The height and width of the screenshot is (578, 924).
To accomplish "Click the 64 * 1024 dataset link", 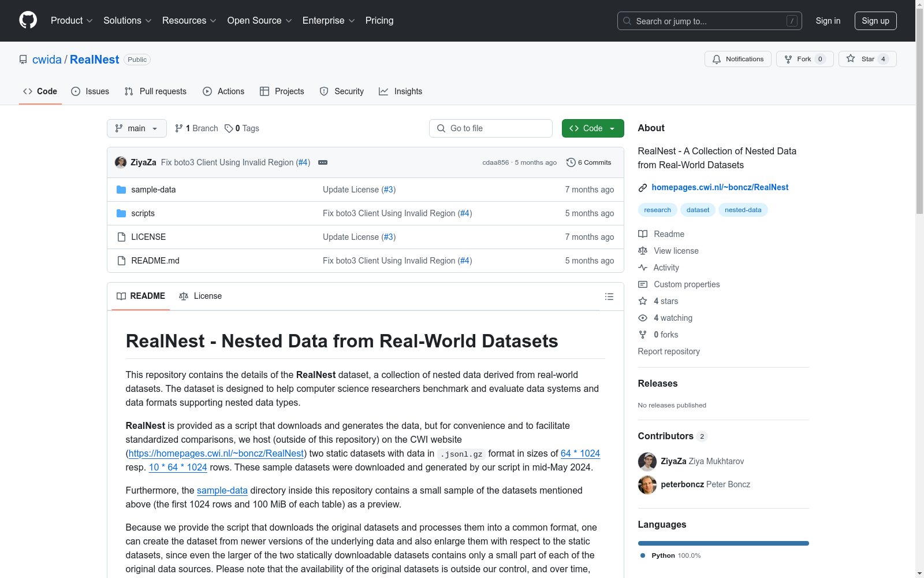I will pos(580,453).
